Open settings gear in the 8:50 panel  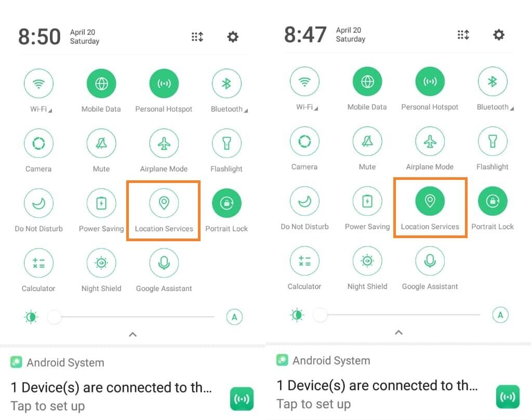tap(233, 36)
